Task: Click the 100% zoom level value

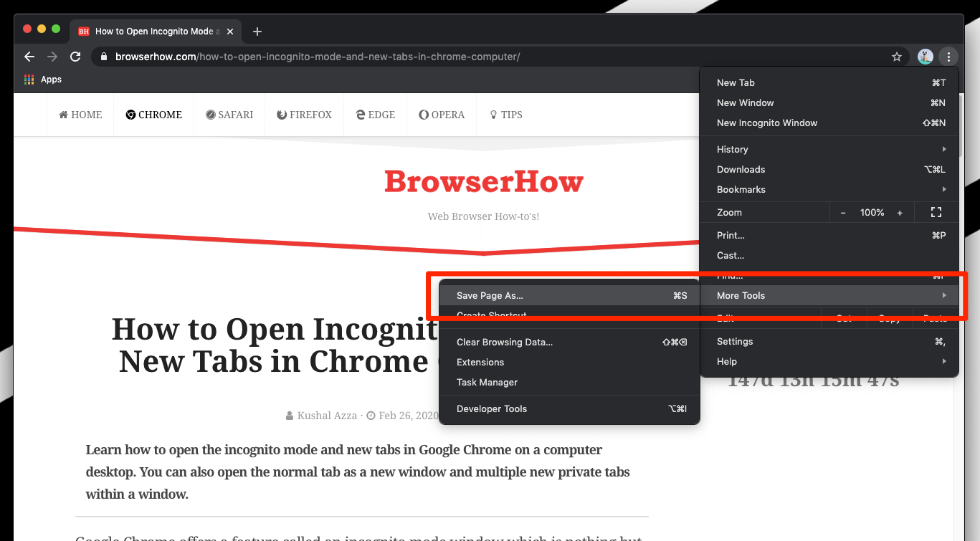Action: click(x=872, y=213)
